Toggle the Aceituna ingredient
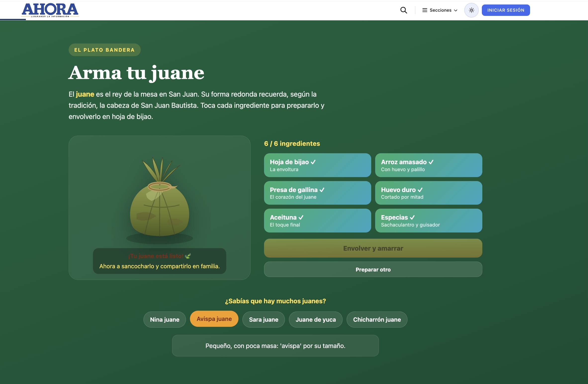 click(317, 221)
